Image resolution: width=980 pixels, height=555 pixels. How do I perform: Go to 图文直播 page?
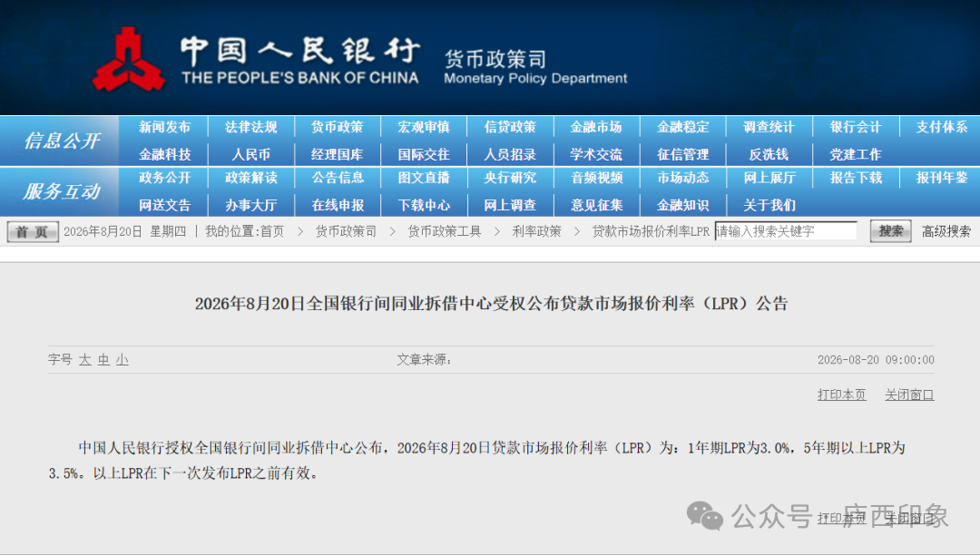pos(424,178)
